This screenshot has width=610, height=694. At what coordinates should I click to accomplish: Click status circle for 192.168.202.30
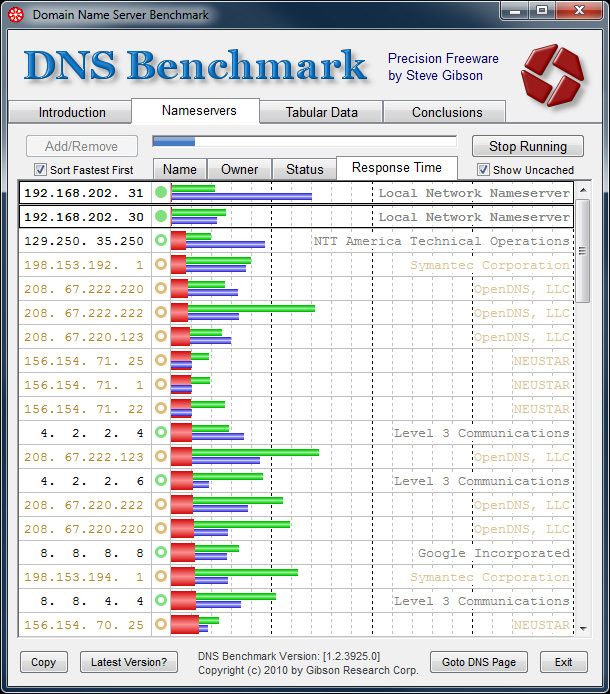161,216
